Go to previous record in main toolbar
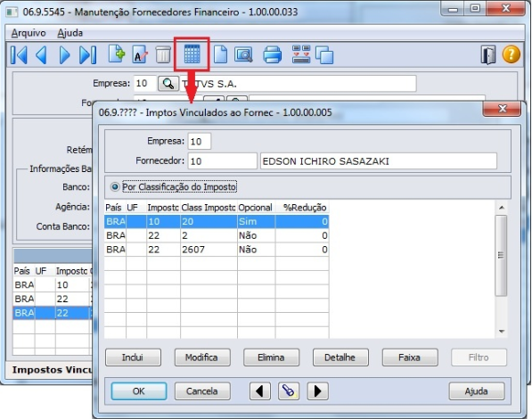 coord(41,55)
